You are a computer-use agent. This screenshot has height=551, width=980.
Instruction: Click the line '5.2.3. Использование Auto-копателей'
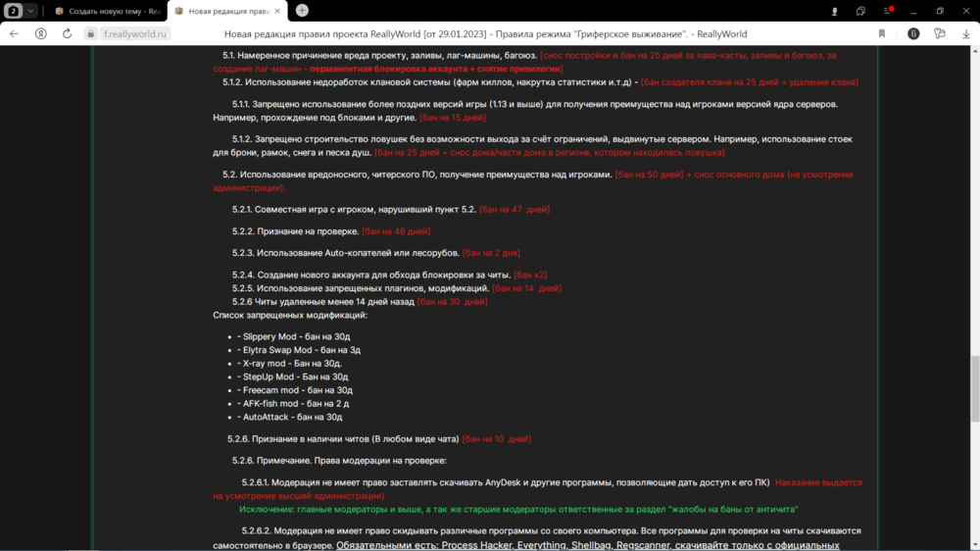[346, 253]
